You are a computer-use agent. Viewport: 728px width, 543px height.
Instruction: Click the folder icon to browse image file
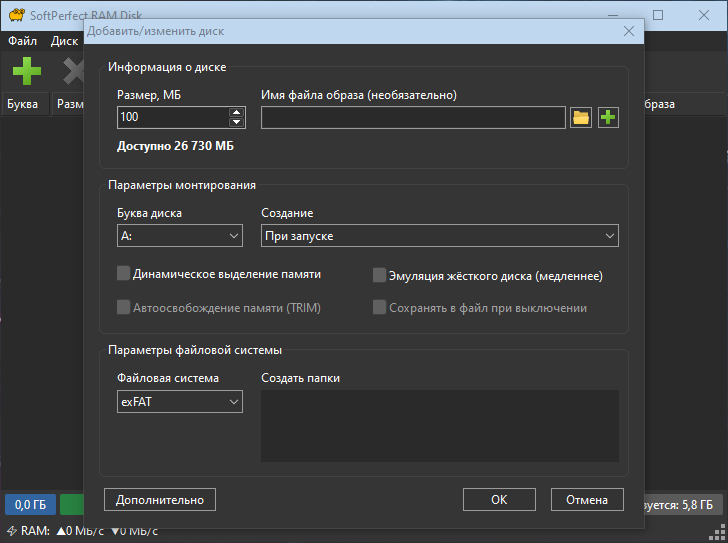pyautogui.click(x=581, y=118)
